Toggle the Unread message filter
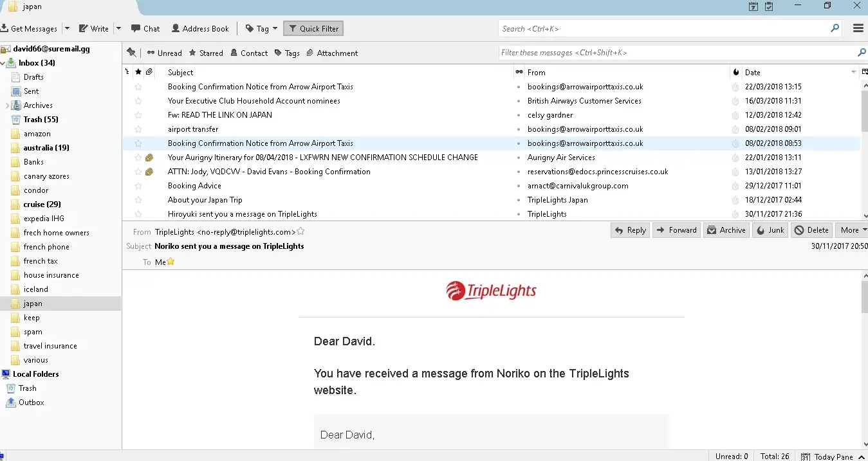 tap(165, 53)
